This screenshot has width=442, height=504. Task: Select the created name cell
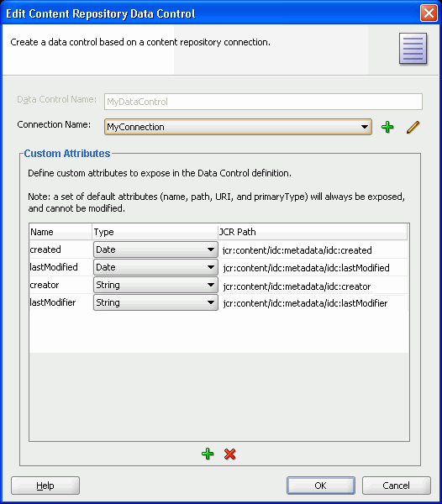coord(61,249)
